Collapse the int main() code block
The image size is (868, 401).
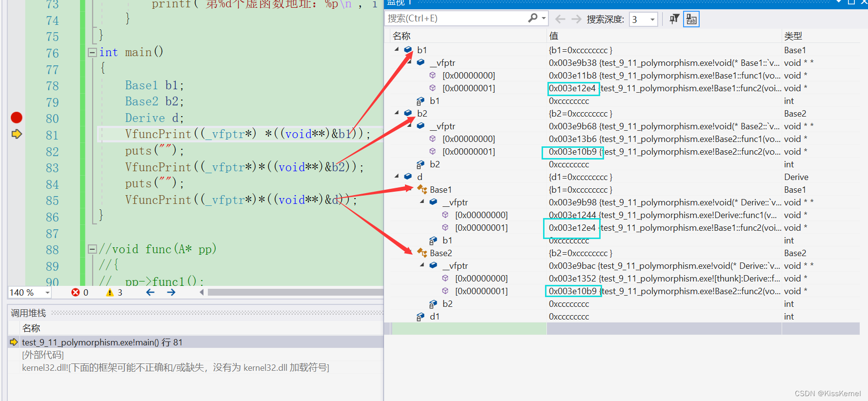tap(92, 52)
